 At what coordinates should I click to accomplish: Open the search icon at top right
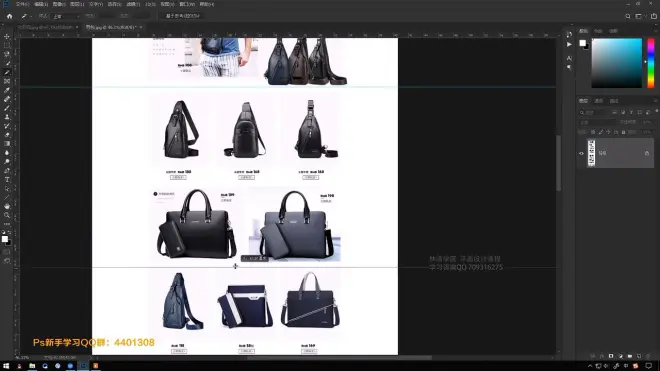pos(628,16)
